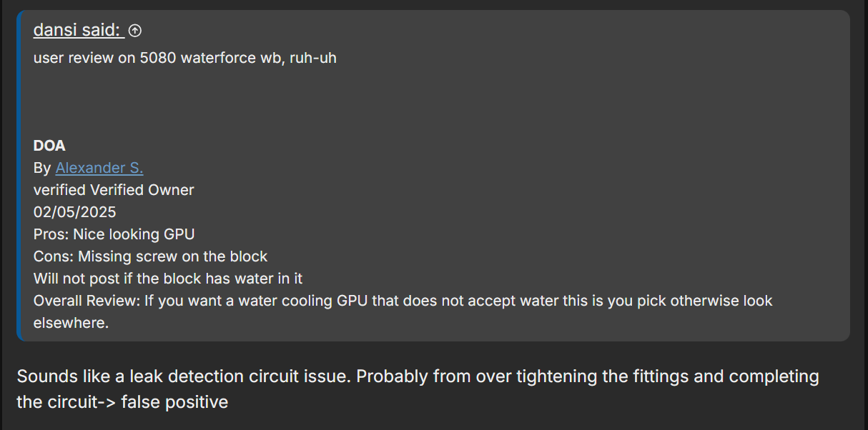Screen dimensions: 868x430
Task: Click the "the circuit->" text in the reply
Action: [66, 402]
